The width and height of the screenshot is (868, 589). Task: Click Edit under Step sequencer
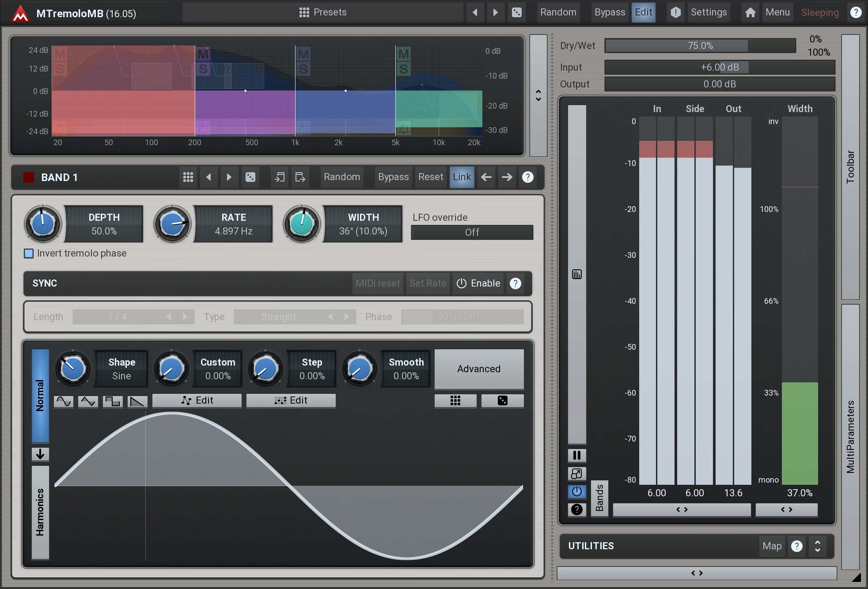pos(291,400)
